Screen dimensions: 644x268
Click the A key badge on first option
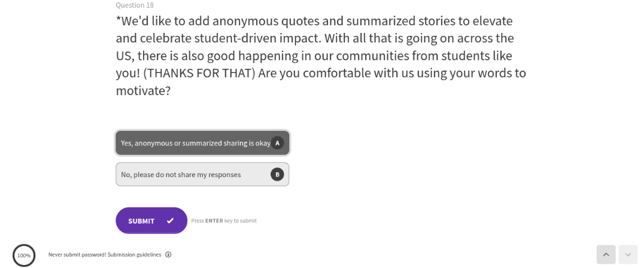(277, 143)
